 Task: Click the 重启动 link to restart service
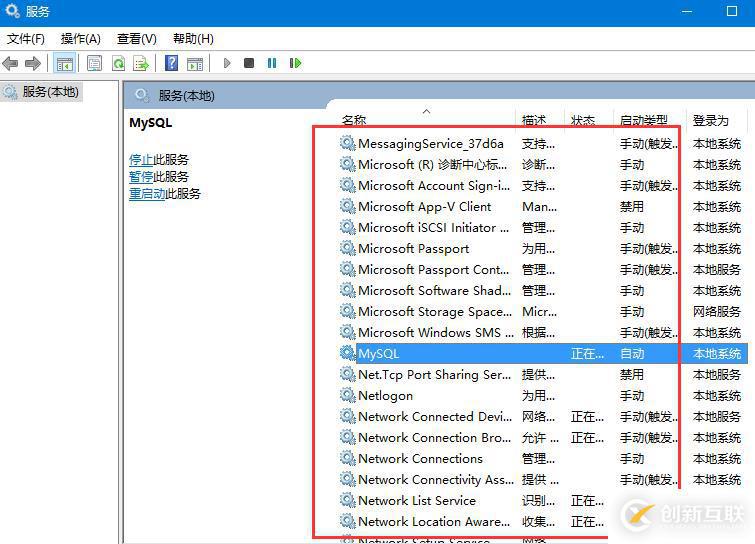(x=147, y=194)
